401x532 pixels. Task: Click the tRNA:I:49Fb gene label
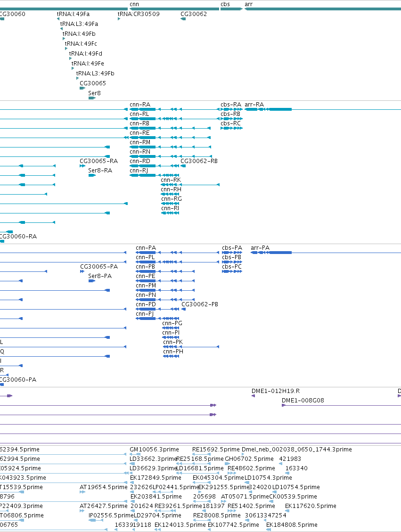tap(79, 33)
